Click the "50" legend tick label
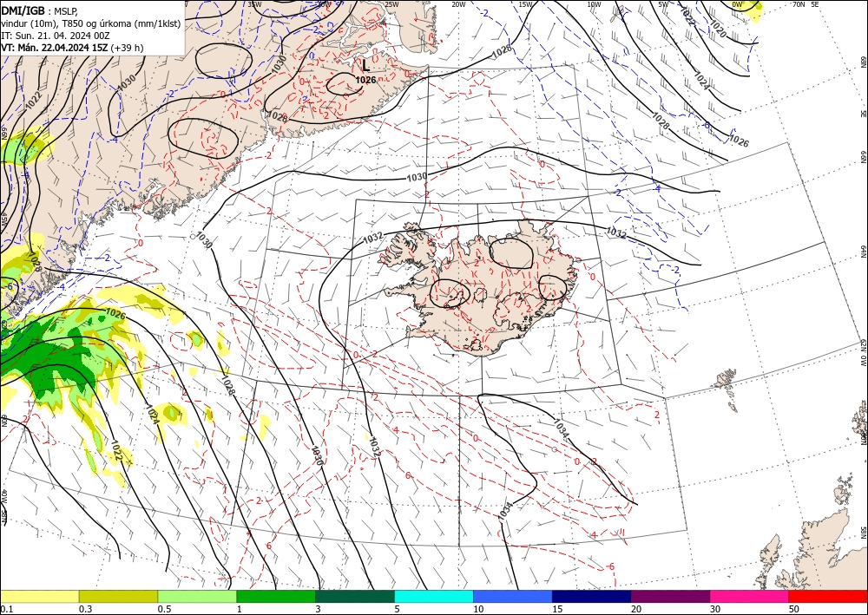 [x=794, y=609]
